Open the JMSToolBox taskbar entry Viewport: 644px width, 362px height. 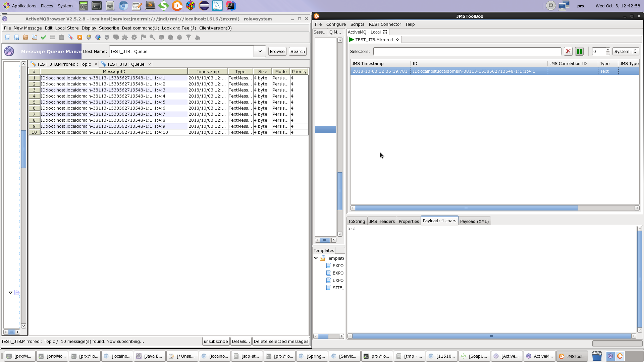tap(572, 356)
